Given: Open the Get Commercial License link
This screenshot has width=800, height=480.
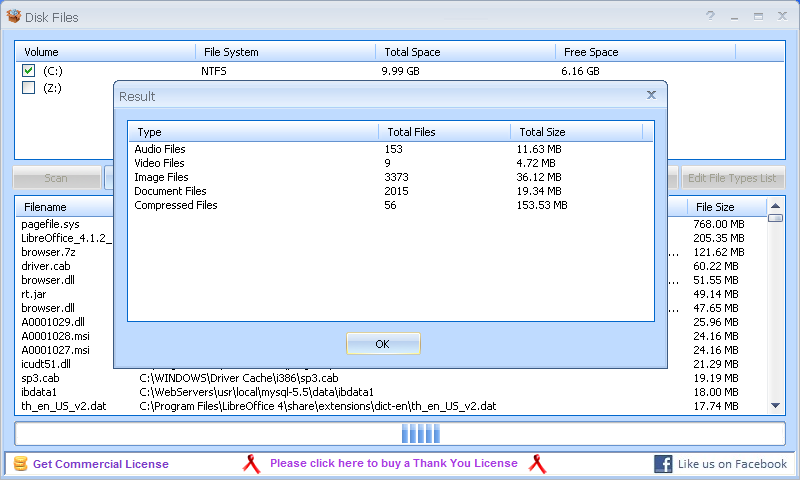Looking at the screenshot, I should 101,464.
